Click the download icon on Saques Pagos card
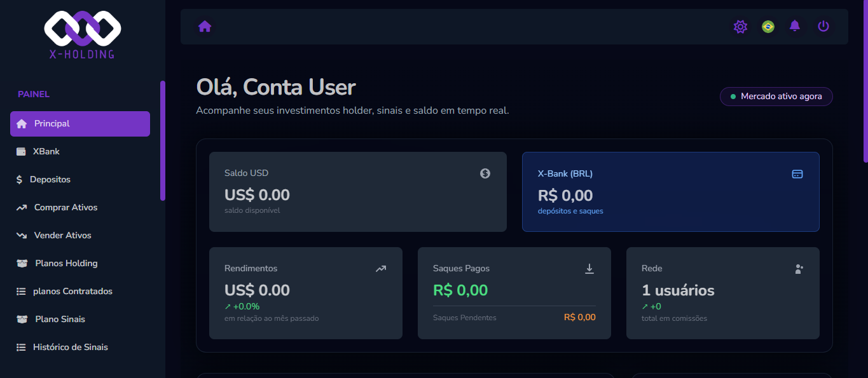Screen dimensions: 868x378 (x=589, y=268)
